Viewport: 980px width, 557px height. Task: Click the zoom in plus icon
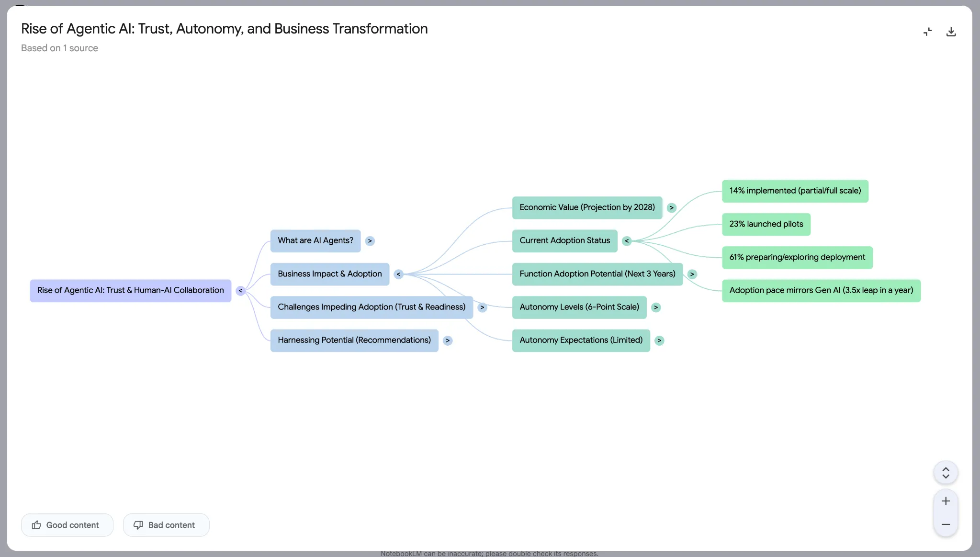(x=946, y=501)
